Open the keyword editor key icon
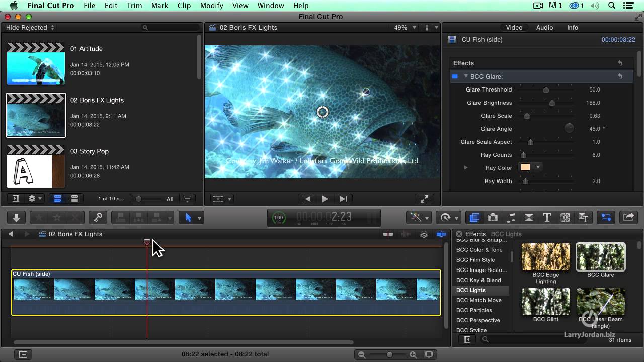 (98, 218)
